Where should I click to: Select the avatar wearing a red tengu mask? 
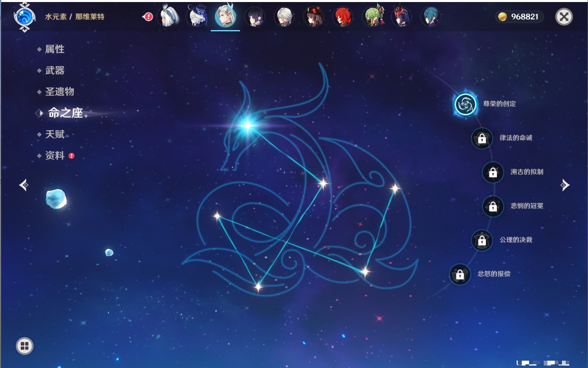401,17
